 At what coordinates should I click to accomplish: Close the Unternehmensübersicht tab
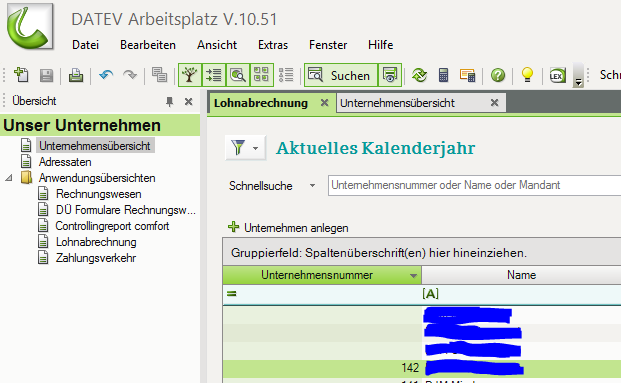(494, 103)
